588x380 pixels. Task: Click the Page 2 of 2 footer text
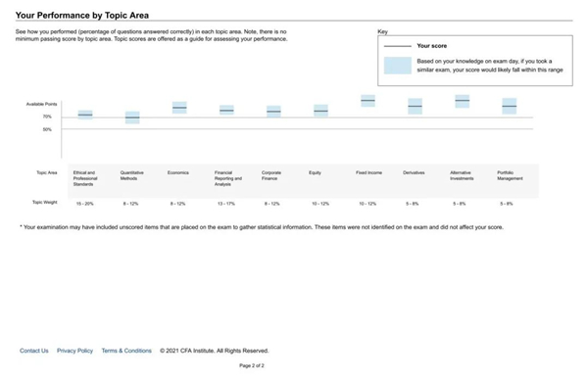tap(252, 365)
